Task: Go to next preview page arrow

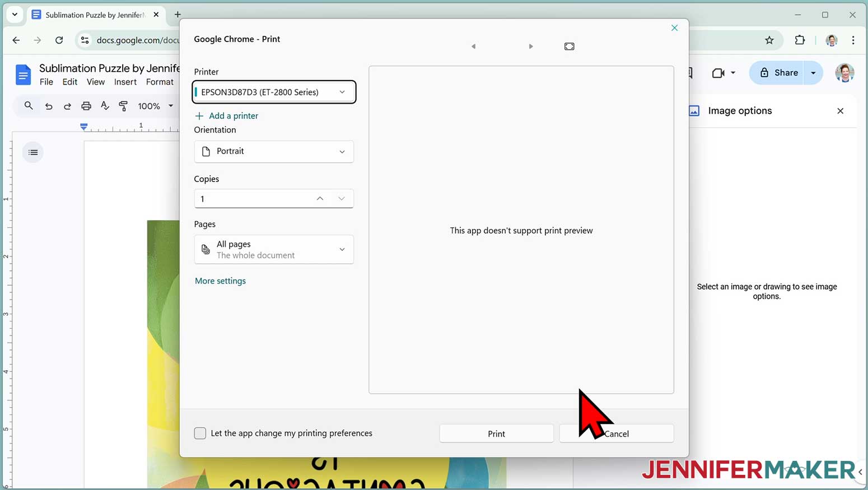Action: 531,46
